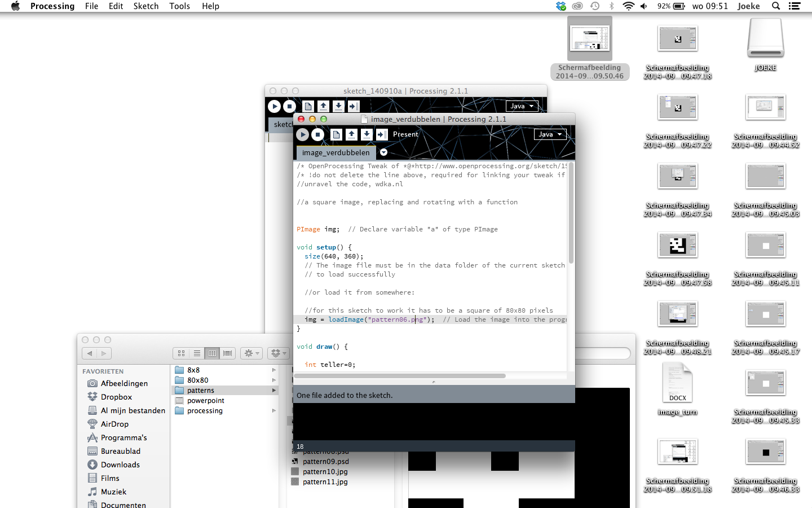
Task: Expand the 8x8 folder arrow
Action: [274, 370]
